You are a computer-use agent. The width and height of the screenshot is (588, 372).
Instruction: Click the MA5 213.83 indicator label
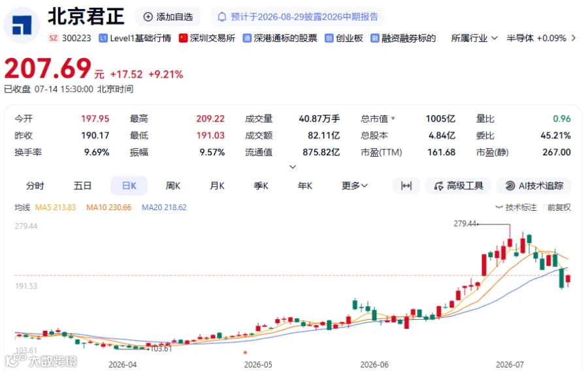tap(56, 208)
